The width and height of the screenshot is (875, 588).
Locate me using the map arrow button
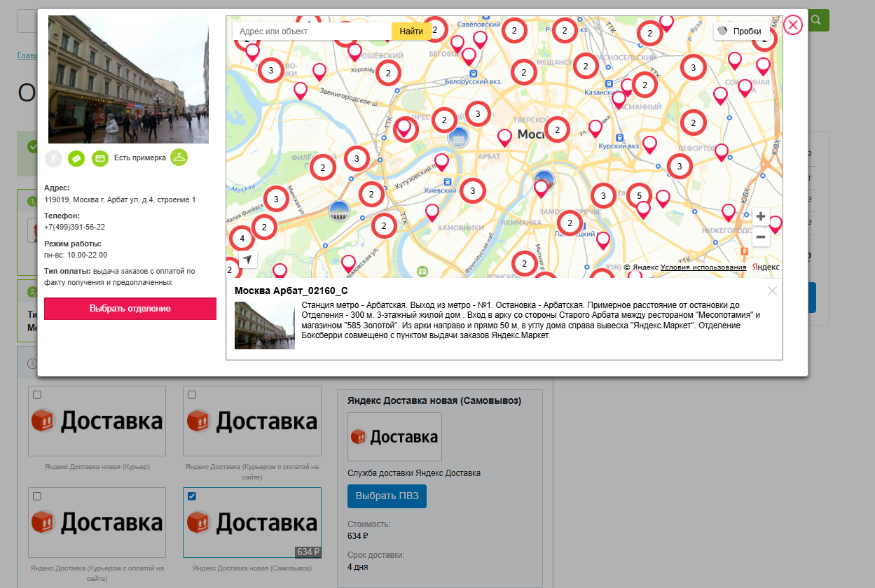click(x=247, y=260)
